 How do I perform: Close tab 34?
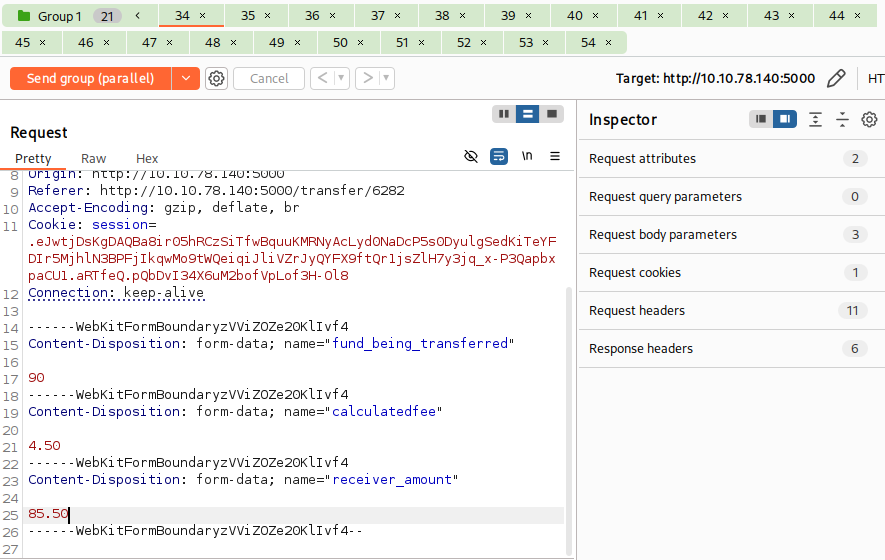tap(203, 16)
